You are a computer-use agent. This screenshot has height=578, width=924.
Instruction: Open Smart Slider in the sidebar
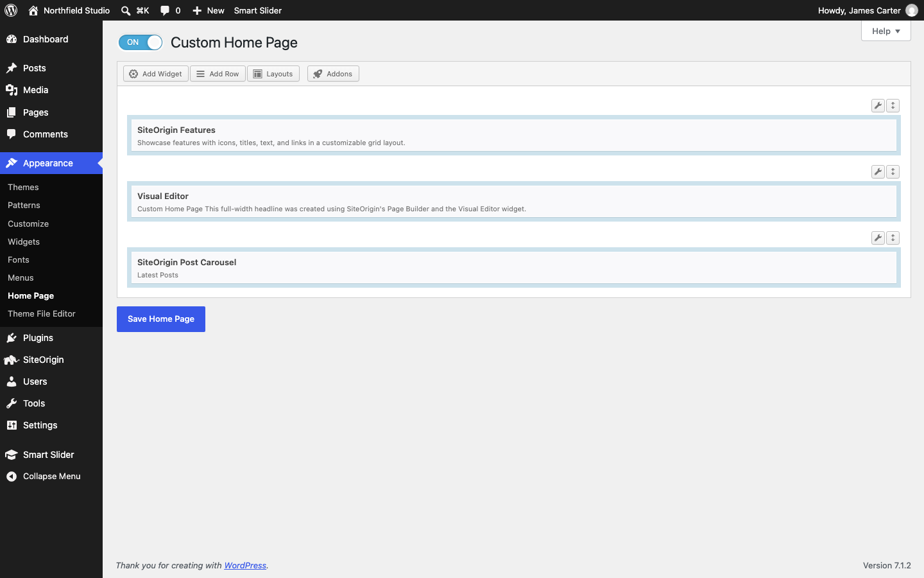[x=51, y=455]
